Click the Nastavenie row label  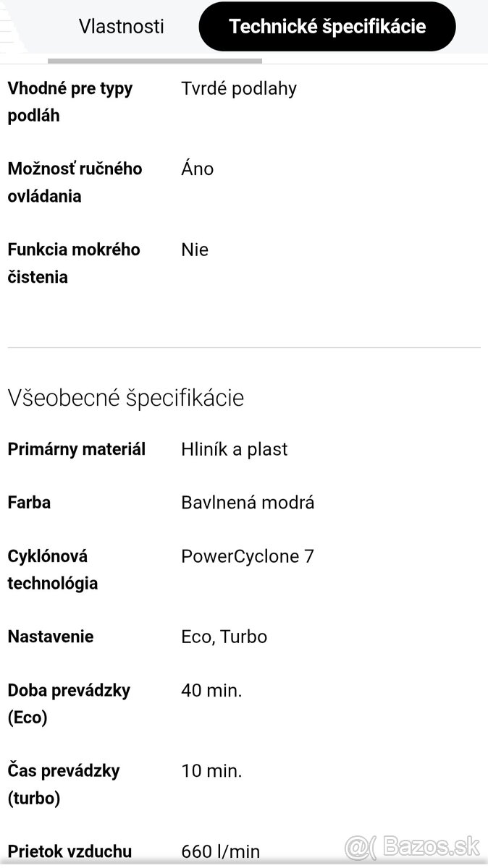coord(50,637)
